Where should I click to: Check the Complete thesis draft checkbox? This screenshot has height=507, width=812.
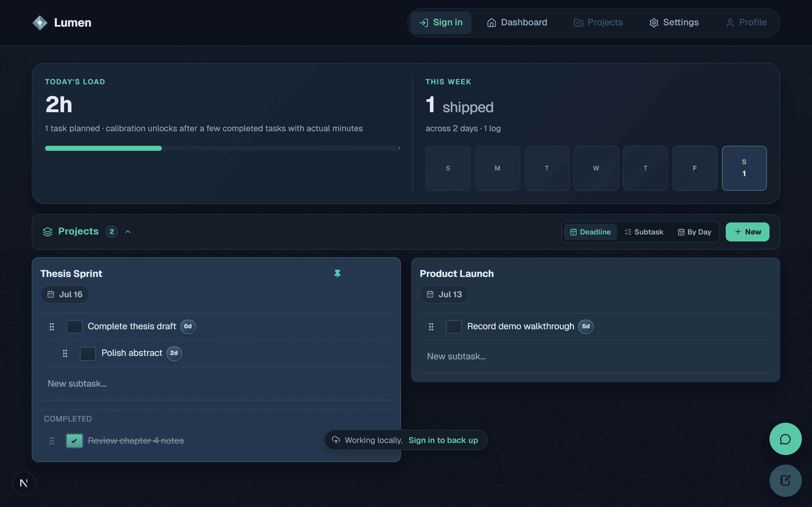click(x=75, y=327)
